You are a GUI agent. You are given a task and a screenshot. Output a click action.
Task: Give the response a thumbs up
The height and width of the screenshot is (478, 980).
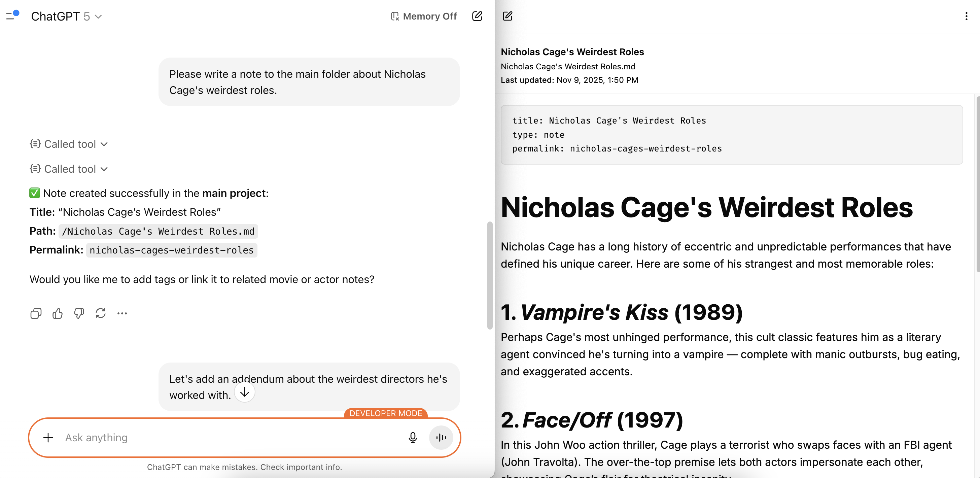coord(58,314)
